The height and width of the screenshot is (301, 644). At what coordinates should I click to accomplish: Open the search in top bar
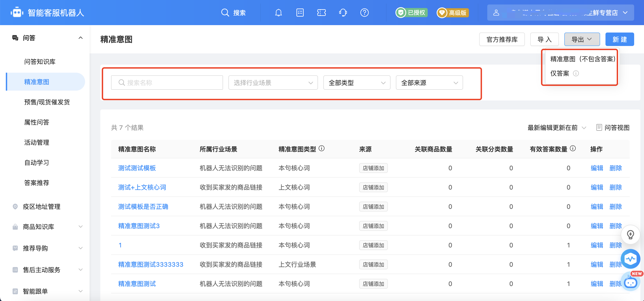[x=233, y=13]
